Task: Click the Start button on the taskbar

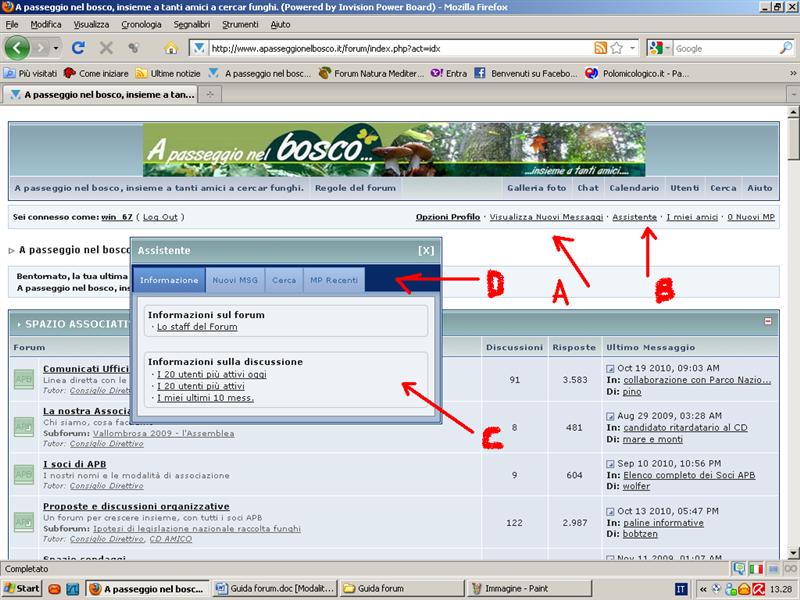Action: 22,588
